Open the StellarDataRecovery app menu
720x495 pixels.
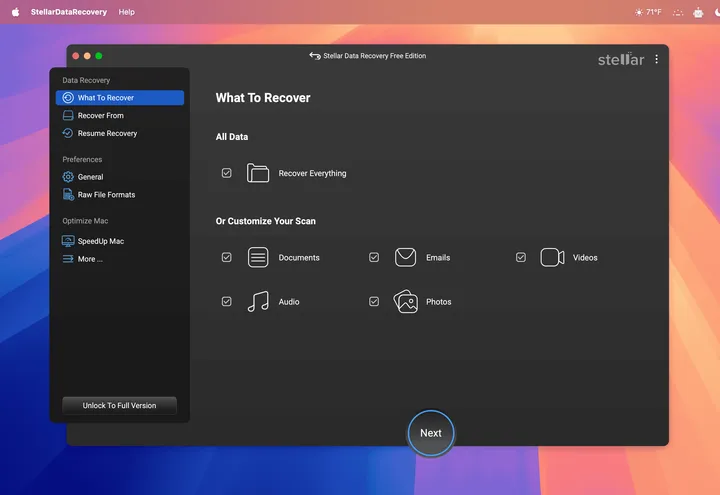click(68, 12)
